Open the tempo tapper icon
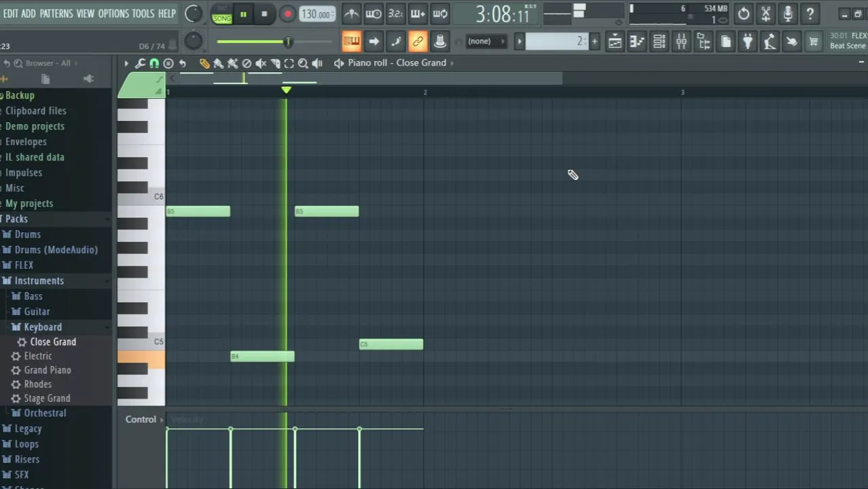Viewport: 868px width, 489px height. 770,42
